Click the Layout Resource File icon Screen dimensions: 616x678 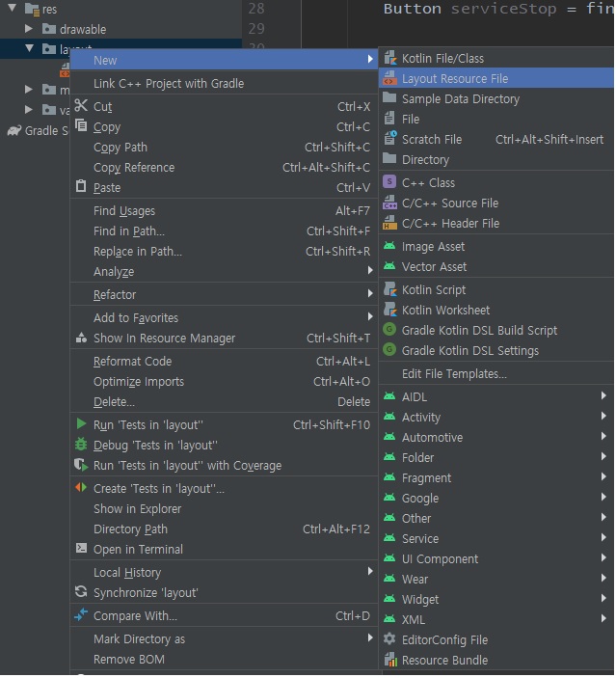tap(389, 78)
